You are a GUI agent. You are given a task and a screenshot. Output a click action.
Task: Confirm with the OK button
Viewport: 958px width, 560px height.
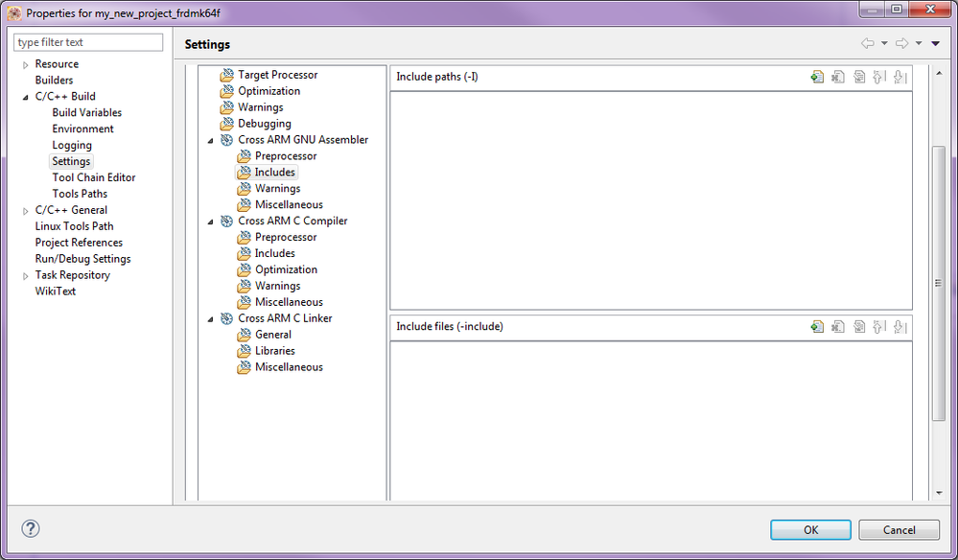(810, 529)
